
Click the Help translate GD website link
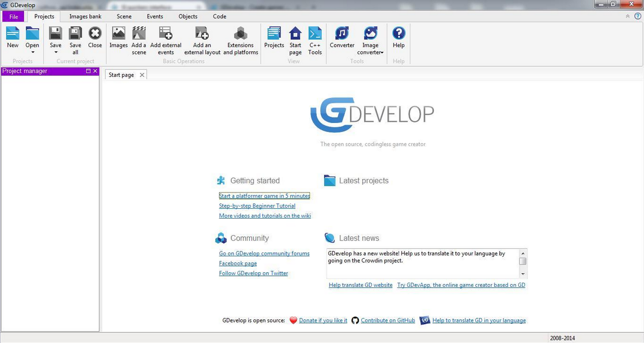tap(360, 285)
